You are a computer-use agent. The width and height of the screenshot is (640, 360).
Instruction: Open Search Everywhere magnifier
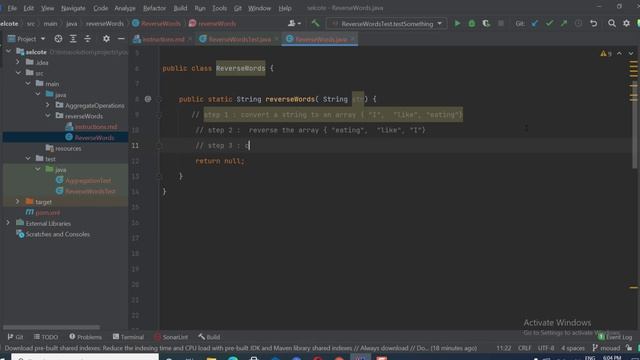[x=611, y=24]
